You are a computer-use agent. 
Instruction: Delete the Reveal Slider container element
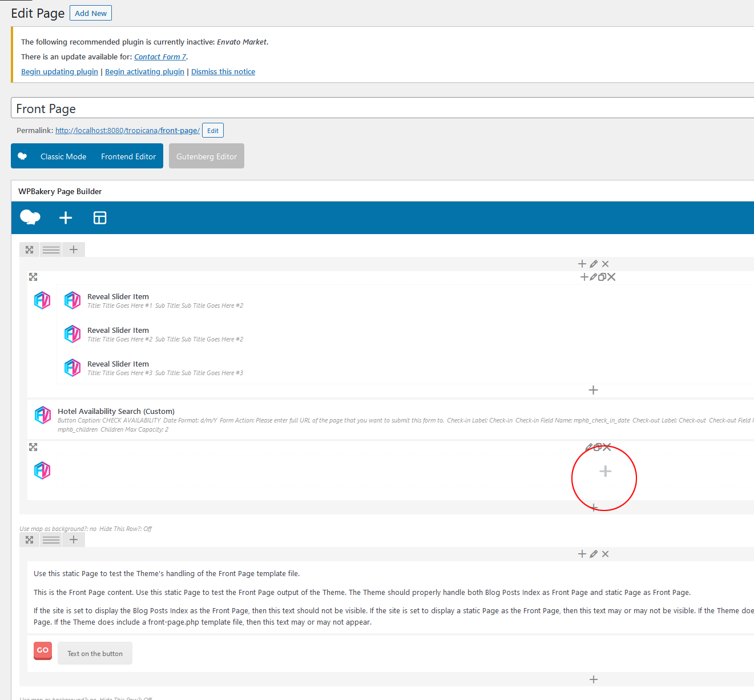pyautogui.click(x=612, y=277)
